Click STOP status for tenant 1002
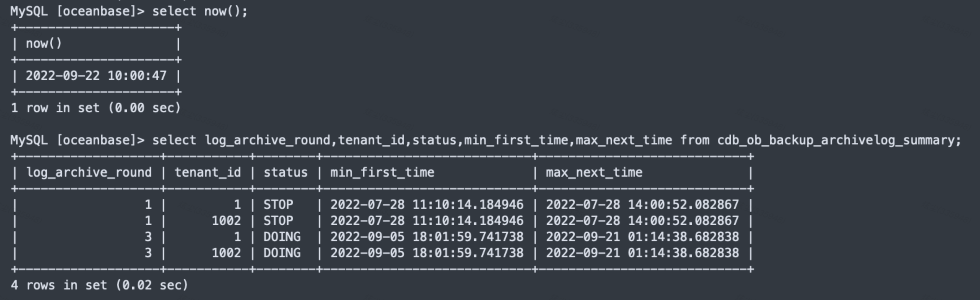Viewport: 980px width, 300px height. (x=278, y=221)
